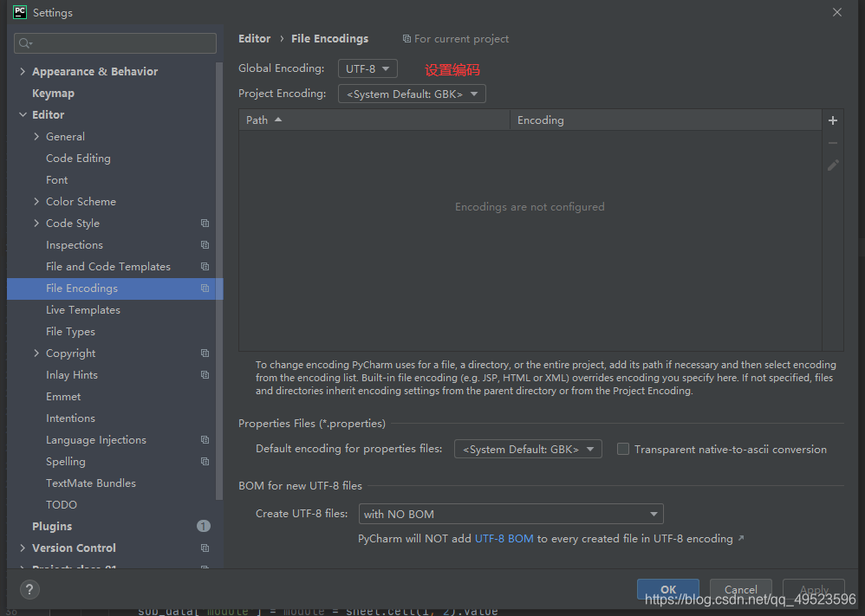Screen dimensions: 865x616
Task: Click the For current project icon
Action: [x=406, y=38]
